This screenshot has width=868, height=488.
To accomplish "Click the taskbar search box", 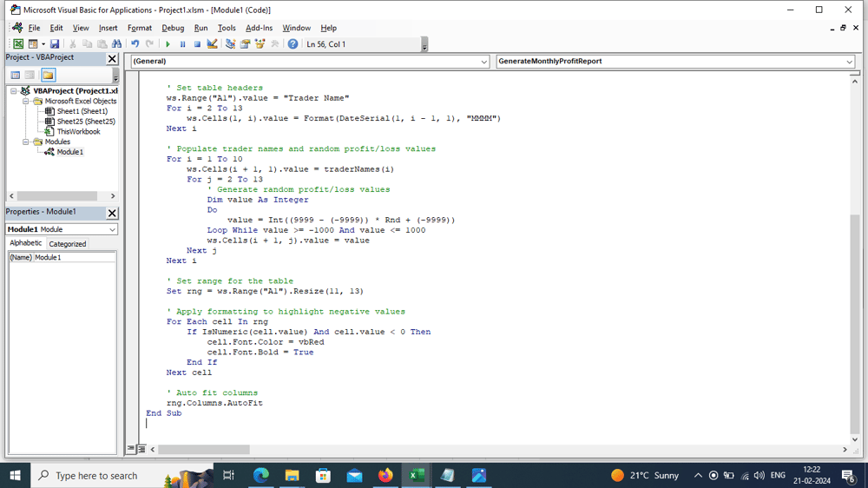I will coord(122,475).
